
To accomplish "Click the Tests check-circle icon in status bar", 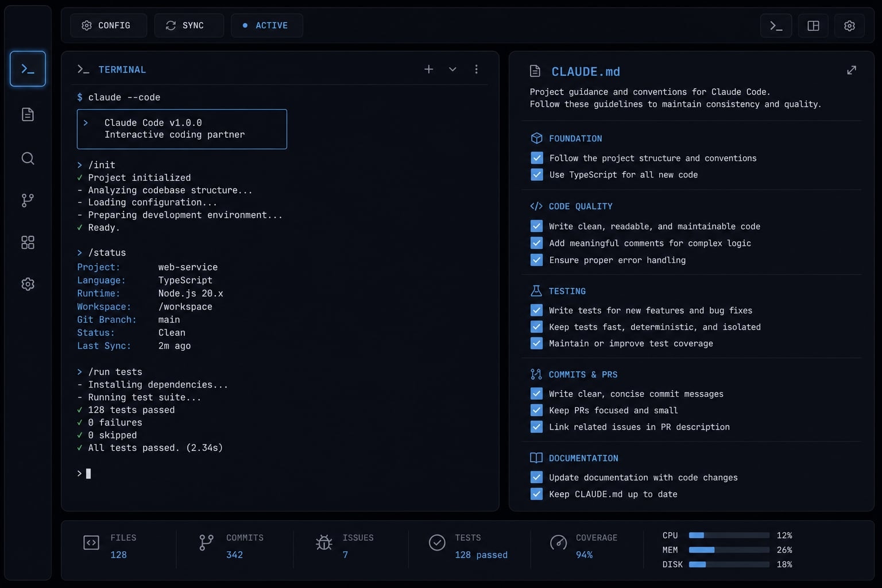I will tap(437, 543).
